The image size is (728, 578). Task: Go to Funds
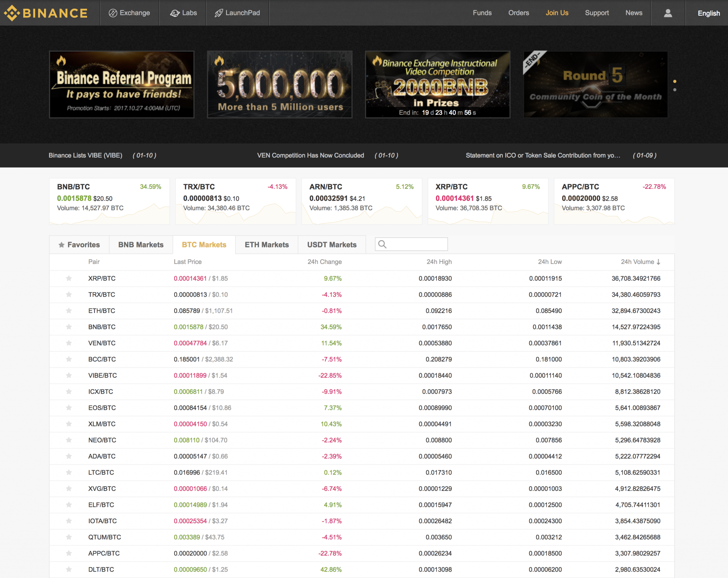coord(482,13)
